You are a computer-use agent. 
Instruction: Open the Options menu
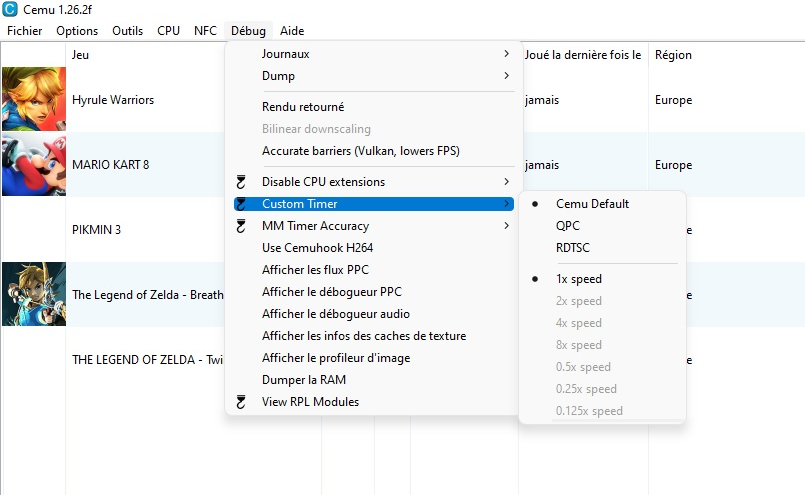(77, 31)
